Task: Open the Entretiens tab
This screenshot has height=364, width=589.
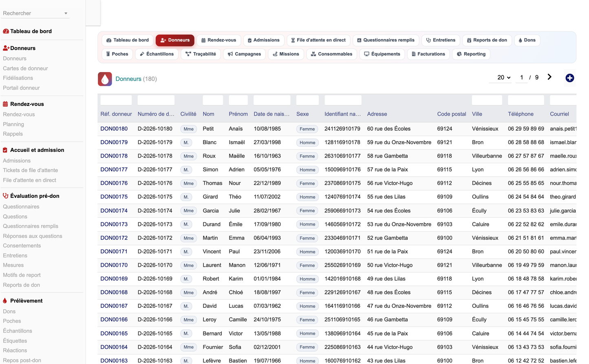Action: point(441,40)
